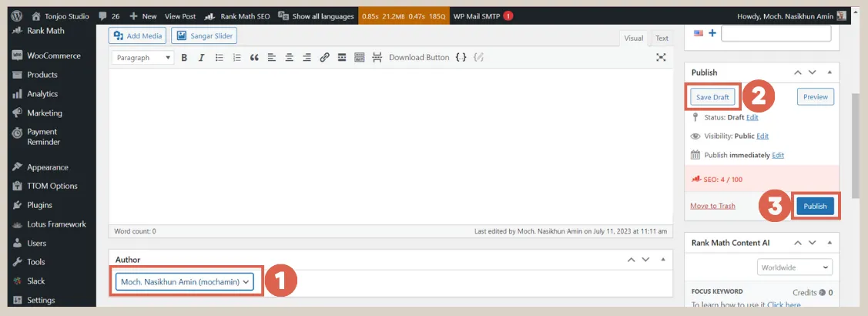
Task: Click the curly braces shortcode icon
Action: click(x=461, y=57)
